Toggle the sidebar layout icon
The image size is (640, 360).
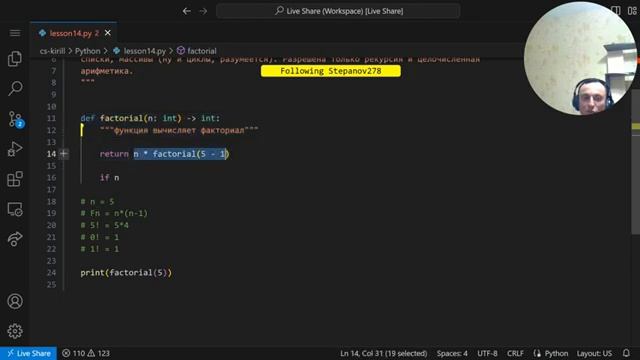[616, 11]
